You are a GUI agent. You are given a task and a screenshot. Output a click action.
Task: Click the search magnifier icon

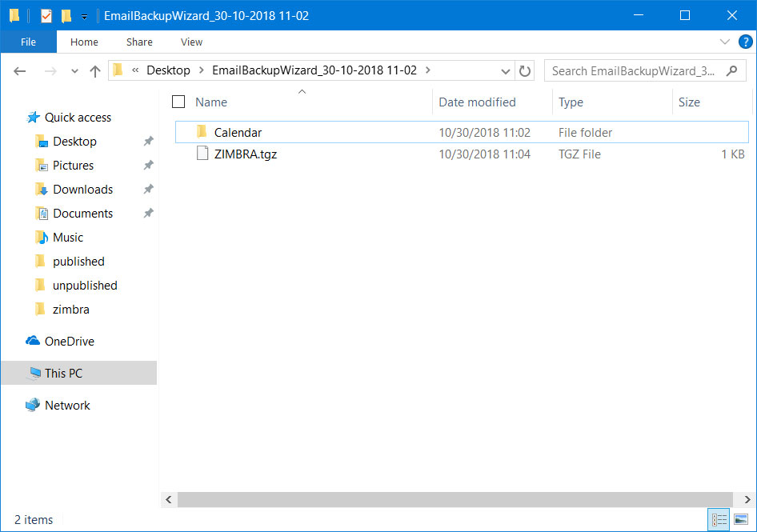tap(732, 71)
